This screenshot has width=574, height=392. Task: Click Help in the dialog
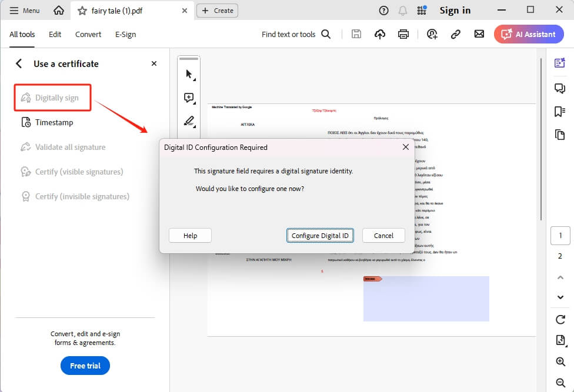[191, 236]
